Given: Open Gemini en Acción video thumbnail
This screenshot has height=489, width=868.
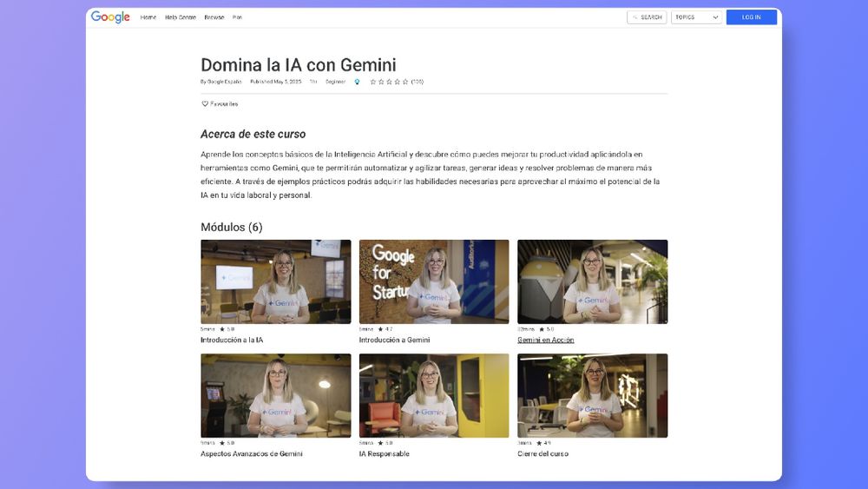Looking at the screenshot, I should (592, 281).
